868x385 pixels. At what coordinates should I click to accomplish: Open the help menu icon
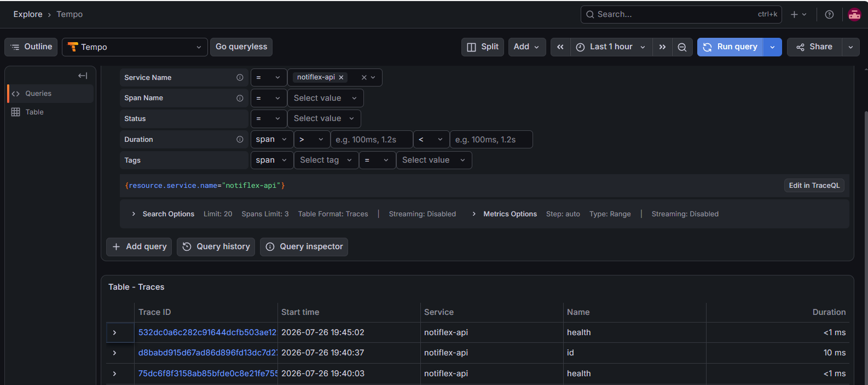click(x=829, y=14)
